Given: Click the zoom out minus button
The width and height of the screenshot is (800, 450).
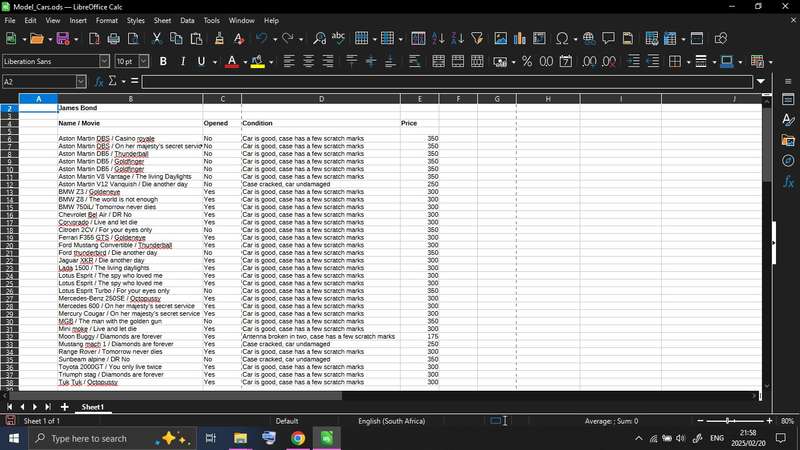Looking at the screenshot, I should coord(700,421).
